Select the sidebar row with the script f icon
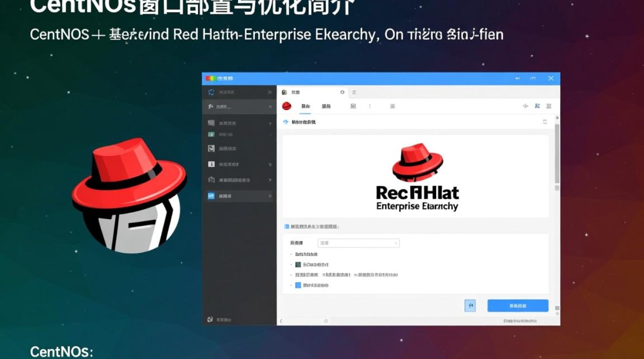 [x=240, y=107]
